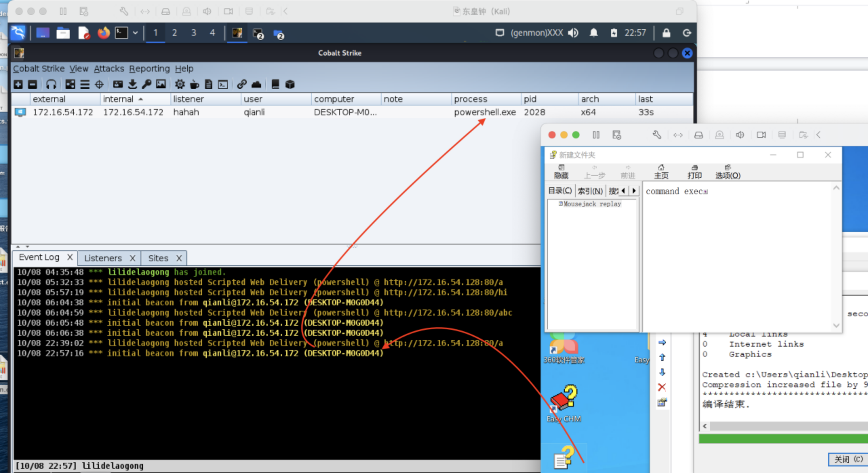Click About cube icon in Cobalt Strike toolbar
Viewport: 868px width, 473px height.
click(290, 84)
